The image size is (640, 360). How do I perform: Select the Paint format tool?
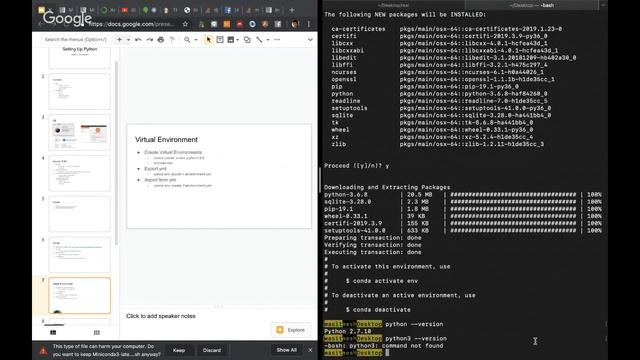point(172,40)
